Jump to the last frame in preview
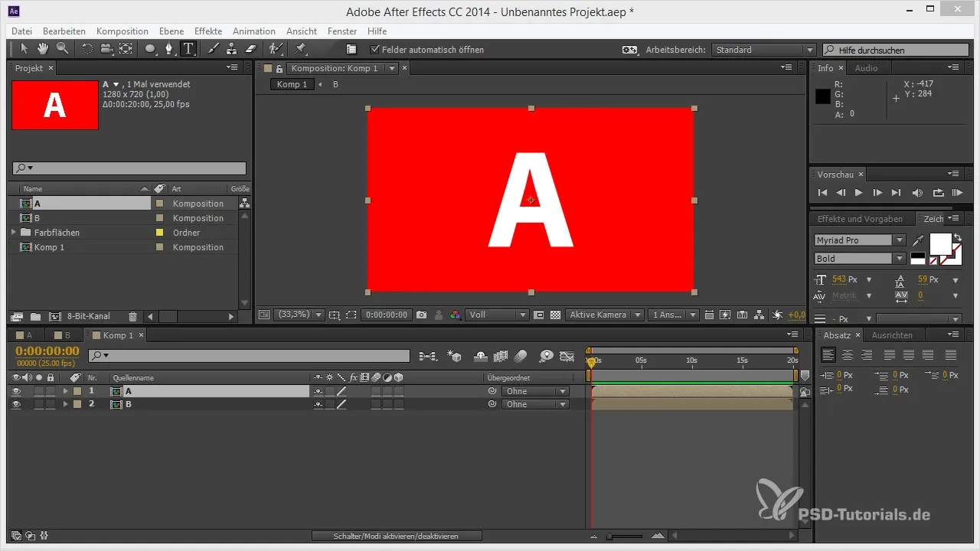The height and width of the screenshot is (551, 980). pos(897,193)
